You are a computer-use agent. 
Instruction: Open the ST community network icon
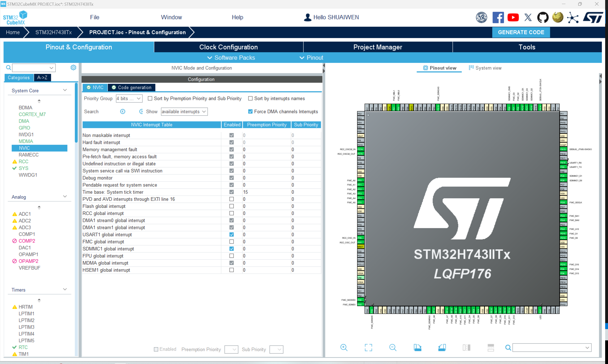(x=573, y=17)
